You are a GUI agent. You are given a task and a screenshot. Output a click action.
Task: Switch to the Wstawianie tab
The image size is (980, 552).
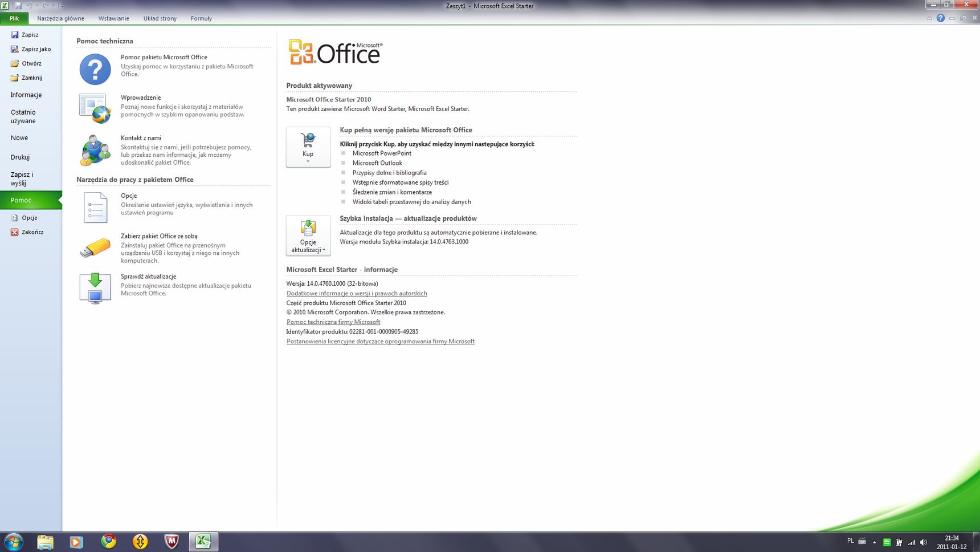point(114,18)
